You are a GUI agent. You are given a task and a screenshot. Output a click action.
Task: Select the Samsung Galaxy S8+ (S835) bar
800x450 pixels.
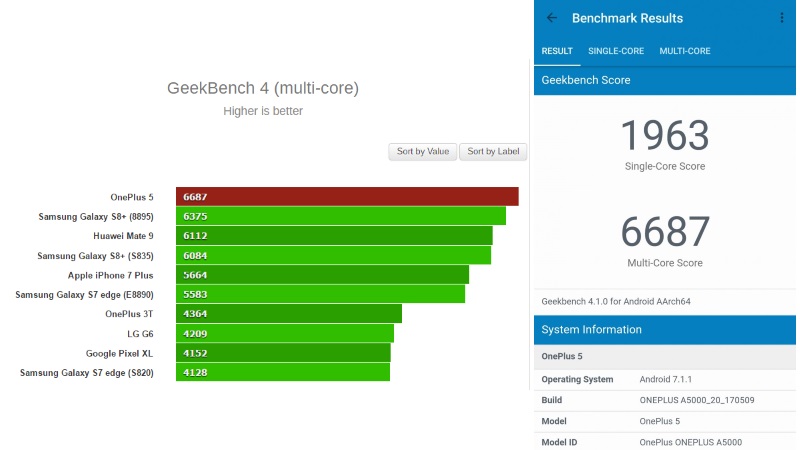pyautogui.click(x=334, y=255)
